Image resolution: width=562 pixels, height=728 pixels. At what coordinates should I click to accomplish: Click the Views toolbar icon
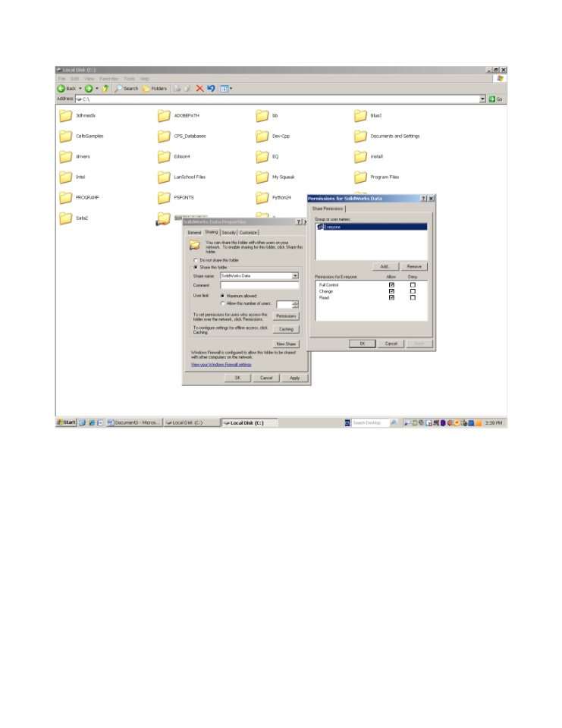[224, 88]
